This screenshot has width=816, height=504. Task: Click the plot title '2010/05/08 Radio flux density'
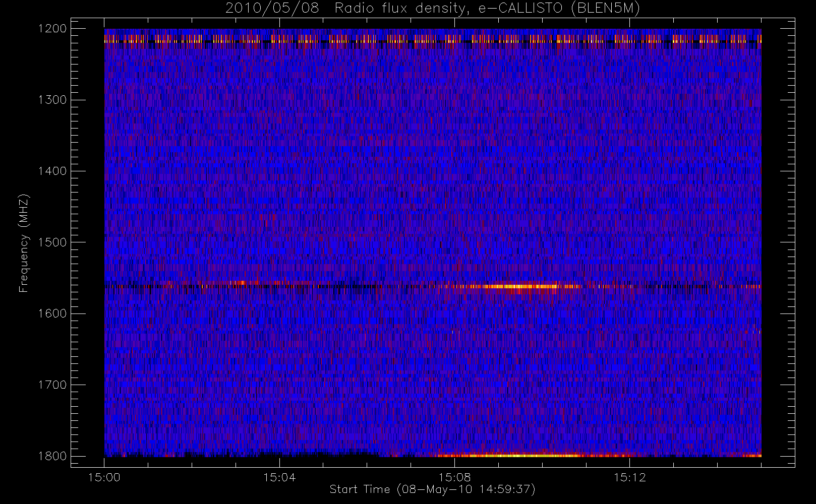pos(433,9)
